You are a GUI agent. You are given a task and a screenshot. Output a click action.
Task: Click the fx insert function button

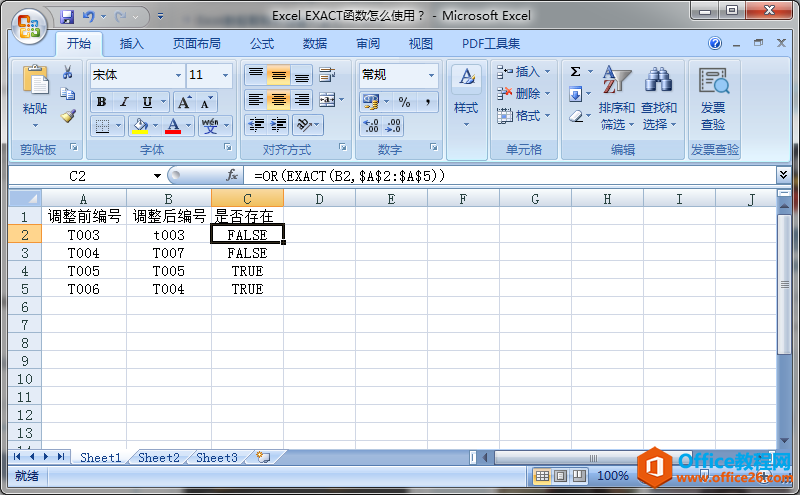pyautogui.click(x=232, y=176)
